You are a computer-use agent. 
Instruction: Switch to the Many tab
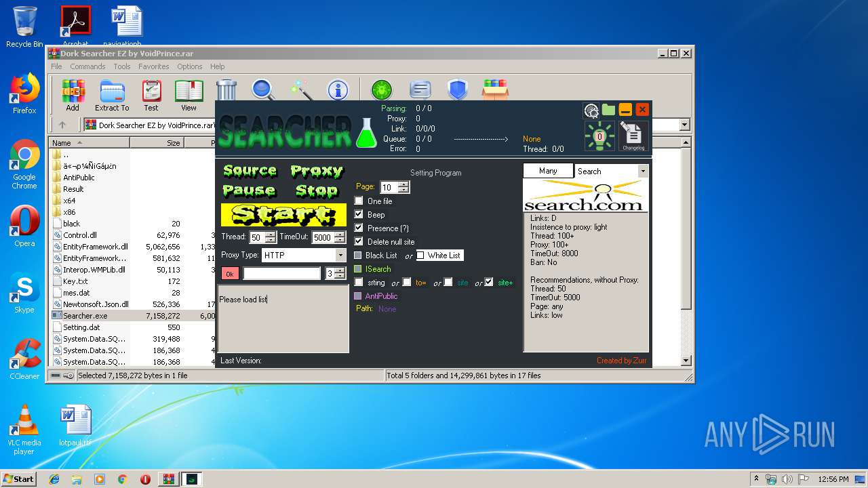pyautogui.click(x=548, y=171)
